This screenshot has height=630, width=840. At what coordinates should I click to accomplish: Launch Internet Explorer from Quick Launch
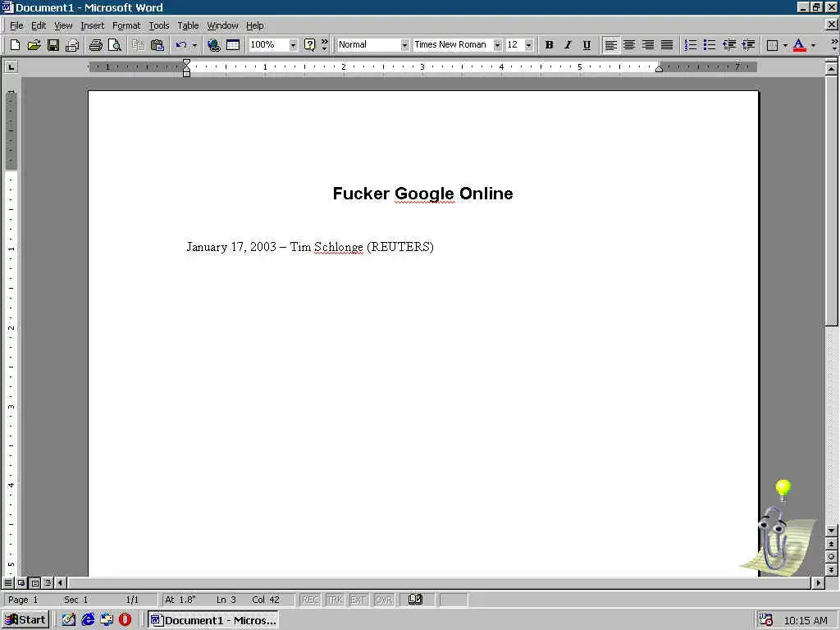pos(88,620)
